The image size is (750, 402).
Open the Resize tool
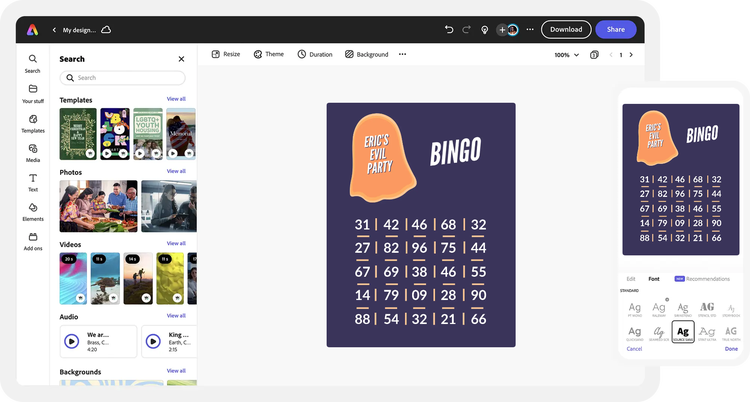click(226, 54)
